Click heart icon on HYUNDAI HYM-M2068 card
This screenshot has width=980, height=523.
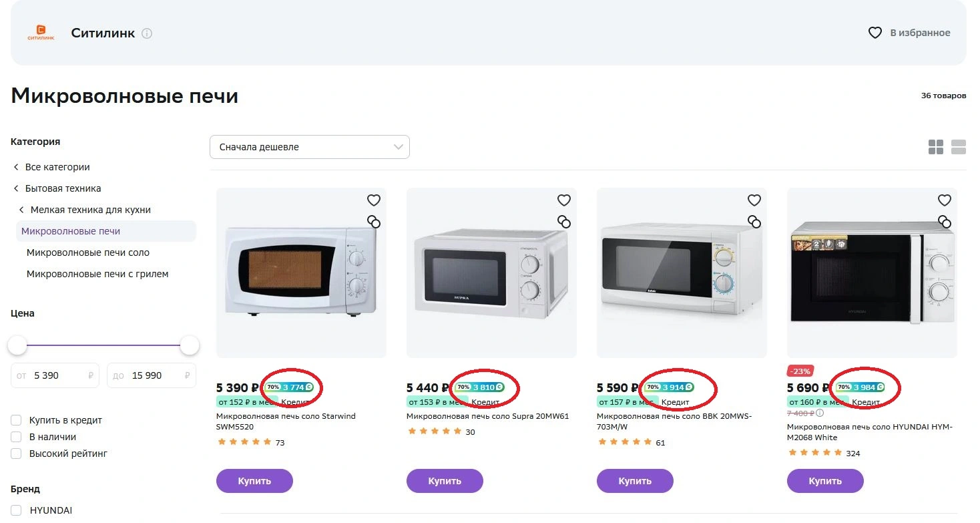click(945, 200)
